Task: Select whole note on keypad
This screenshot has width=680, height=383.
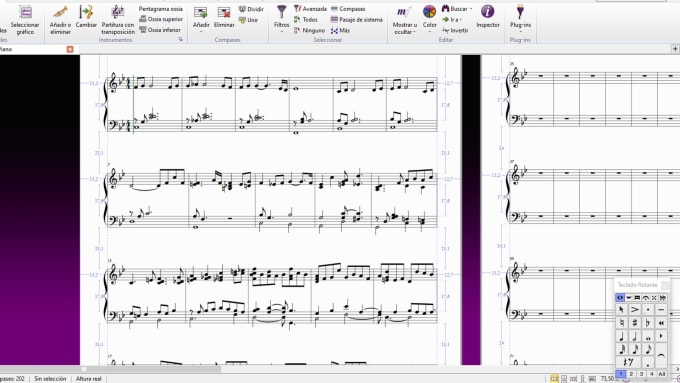Action: pos(648,336)
